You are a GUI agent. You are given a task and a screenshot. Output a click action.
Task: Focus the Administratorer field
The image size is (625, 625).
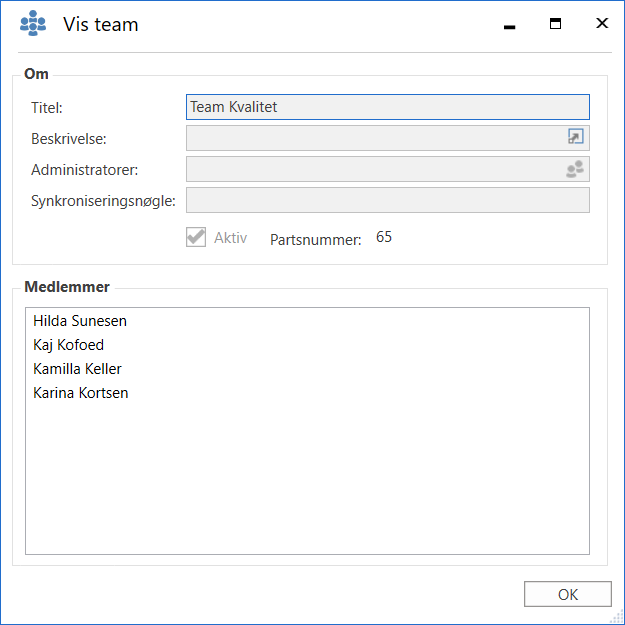pyautogui.click(x=375, y=169)
